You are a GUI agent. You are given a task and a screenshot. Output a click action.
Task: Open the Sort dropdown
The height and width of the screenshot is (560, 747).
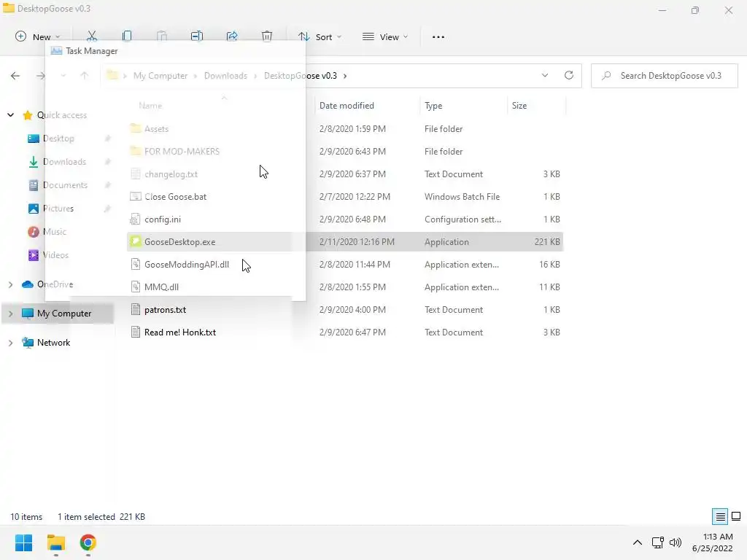[x=320, y=36]
